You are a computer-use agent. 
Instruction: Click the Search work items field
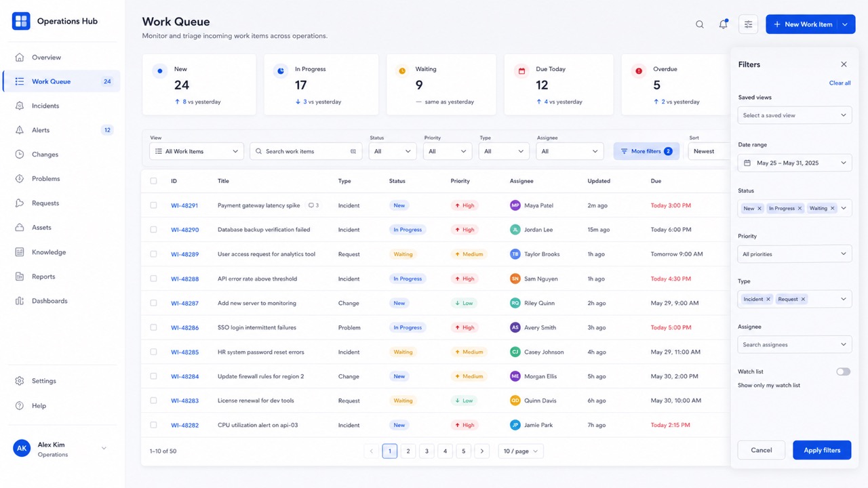(306, 152)
